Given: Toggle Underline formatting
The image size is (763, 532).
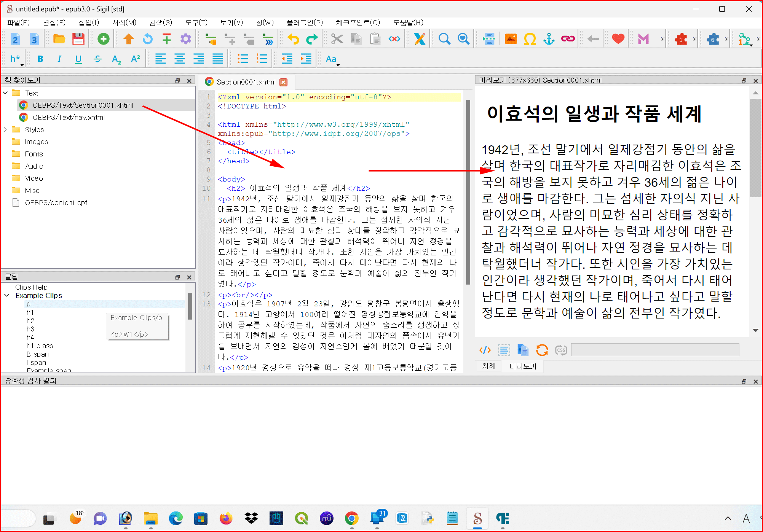Looking at the screenshot, I should [x=78, y=59].
